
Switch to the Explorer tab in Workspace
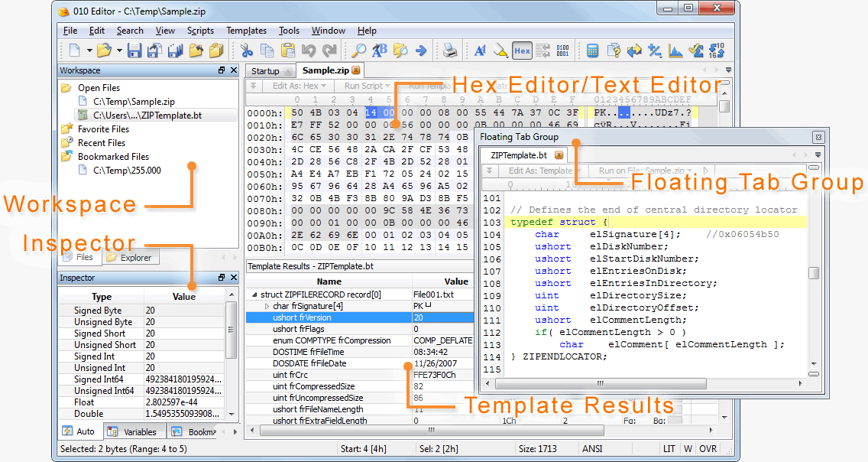click(131, 258)
